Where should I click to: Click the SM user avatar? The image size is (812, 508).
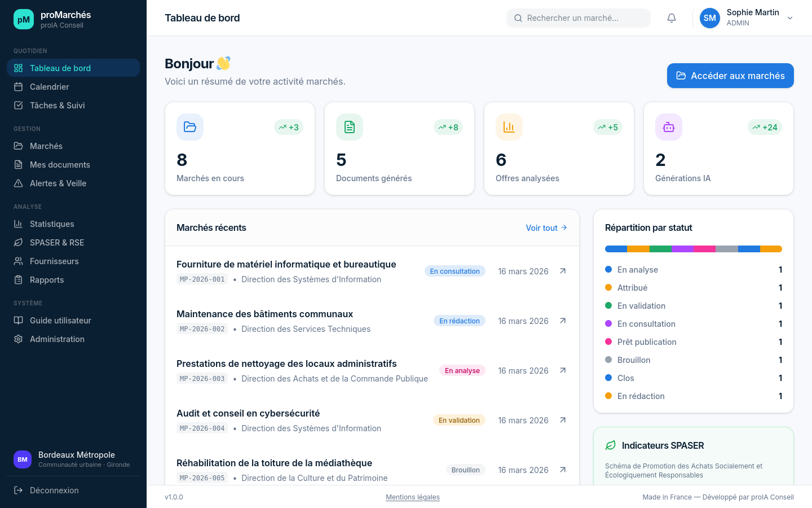pyautogui.click(x=709, y=18)
